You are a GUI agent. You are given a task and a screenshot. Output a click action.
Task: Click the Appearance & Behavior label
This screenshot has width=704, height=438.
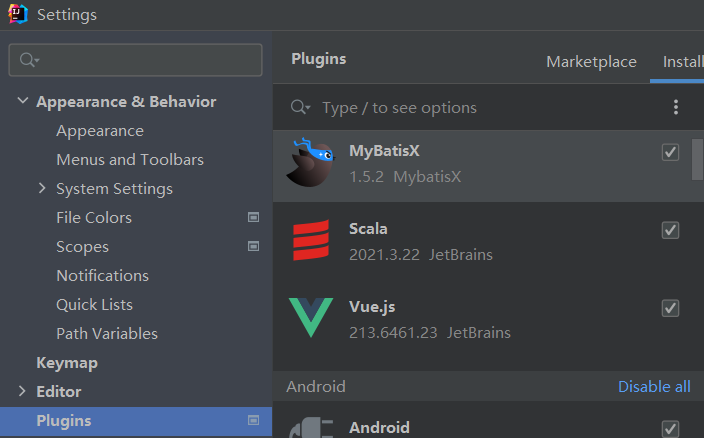(x=126, y=102)
